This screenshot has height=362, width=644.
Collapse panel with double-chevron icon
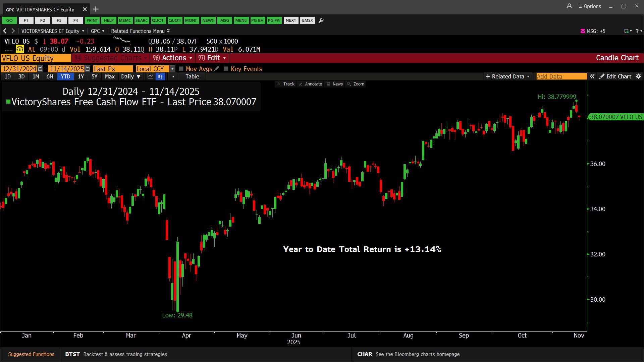[592, 76]
